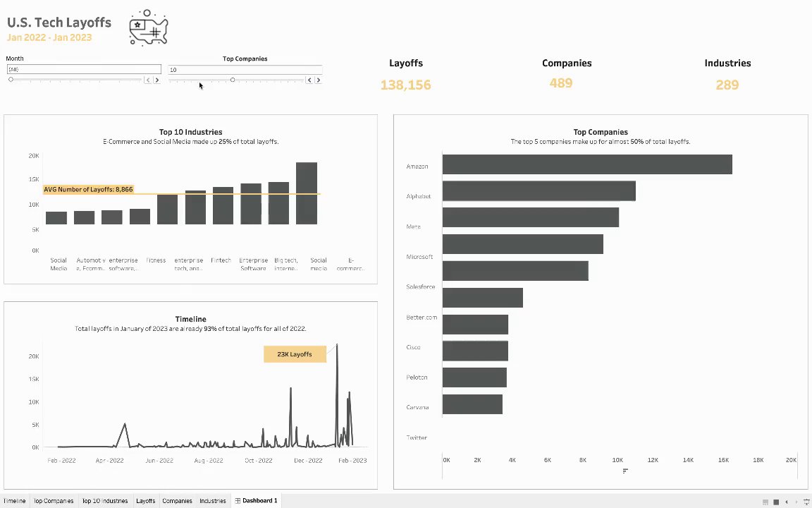Viewport: 812px width, 508px height.
Task: Click the AVG Number of Layoffs reference label
Action: (88, 189)
